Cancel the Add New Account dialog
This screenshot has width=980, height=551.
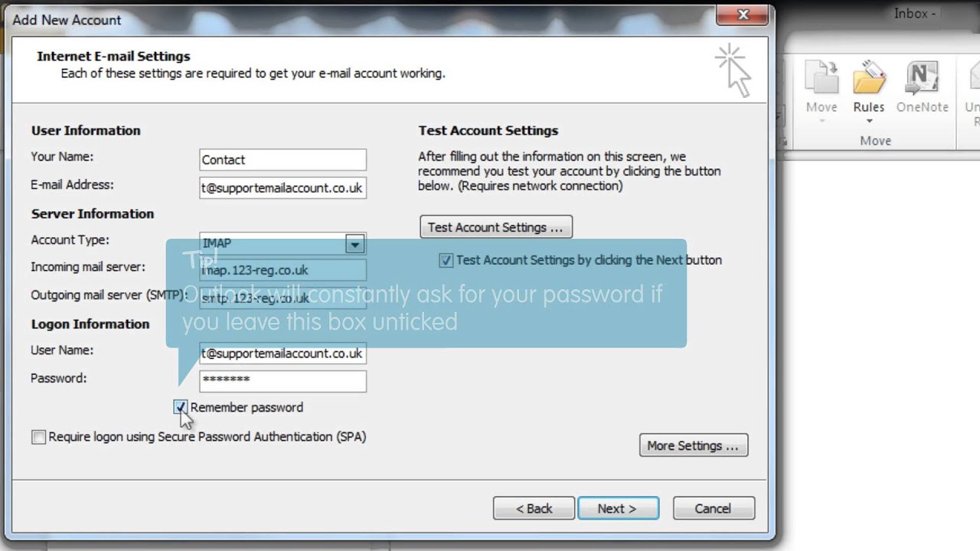(713, 508)
